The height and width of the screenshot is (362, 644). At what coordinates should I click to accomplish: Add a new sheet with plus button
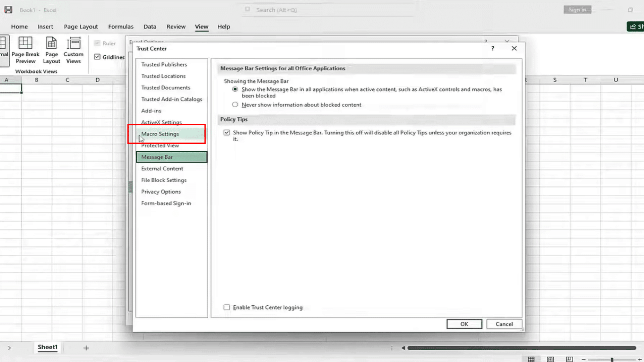[86, 348]
